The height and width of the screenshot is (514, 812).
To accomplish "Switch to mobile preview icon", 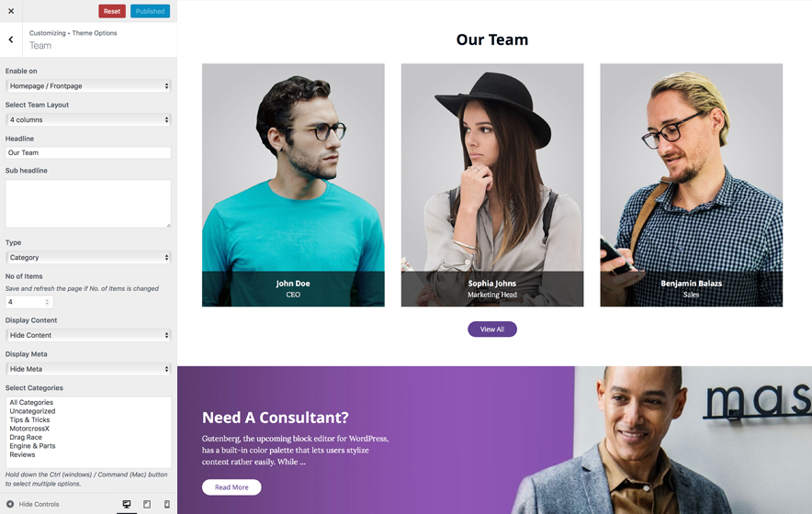I will [167, 504].
